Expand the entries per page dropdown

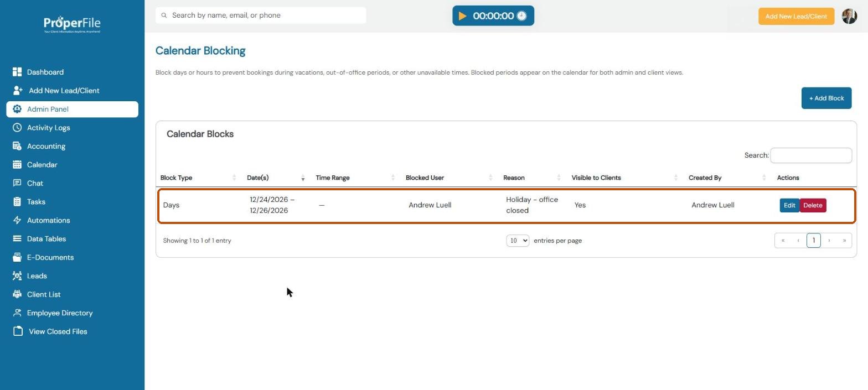518,241
